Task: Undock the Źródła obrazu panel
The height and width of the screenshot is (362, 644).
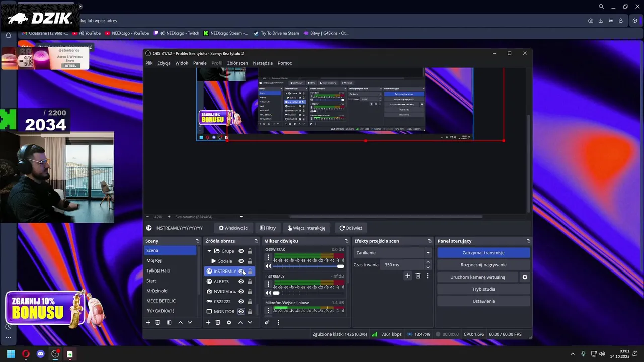Action: 256,241
